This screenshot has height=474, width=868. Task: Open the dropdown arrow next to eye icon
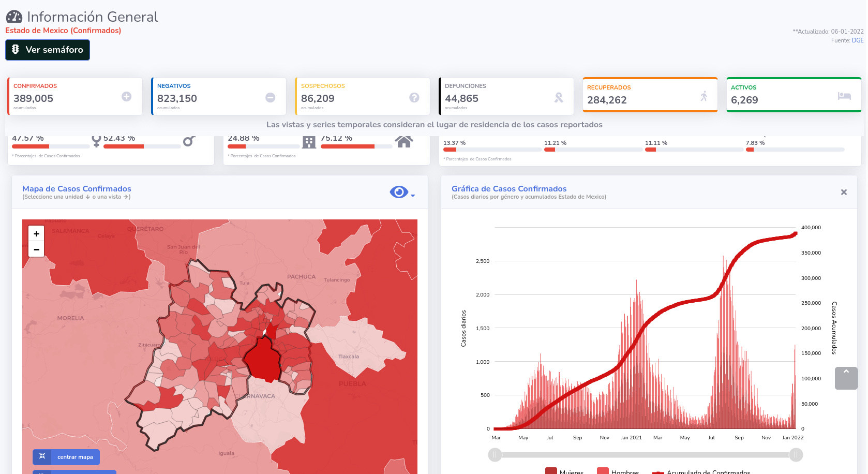(x=413, y=196)
